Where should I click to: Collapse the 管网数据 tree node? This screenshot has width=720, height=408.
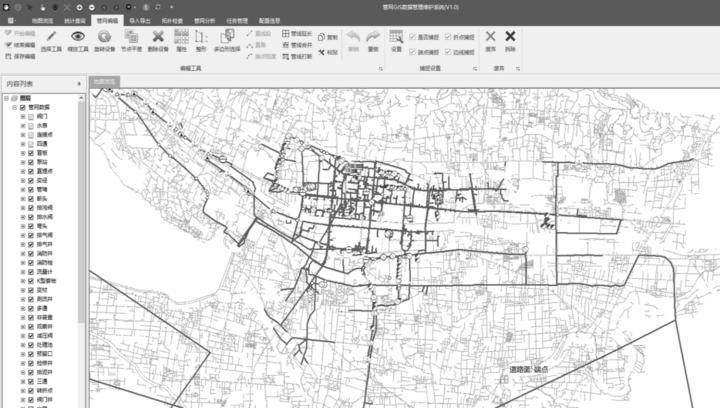(x=15, y=107)
